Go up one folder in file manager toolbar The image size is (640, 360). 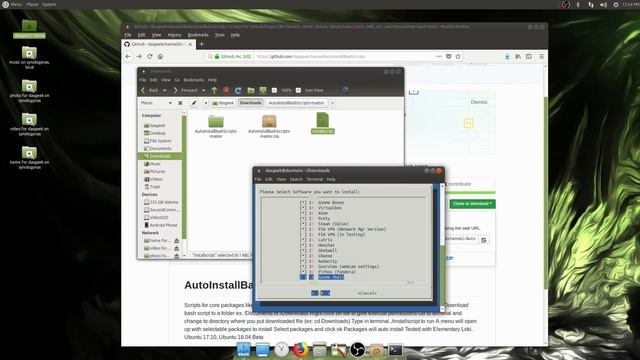click(214, 90)
